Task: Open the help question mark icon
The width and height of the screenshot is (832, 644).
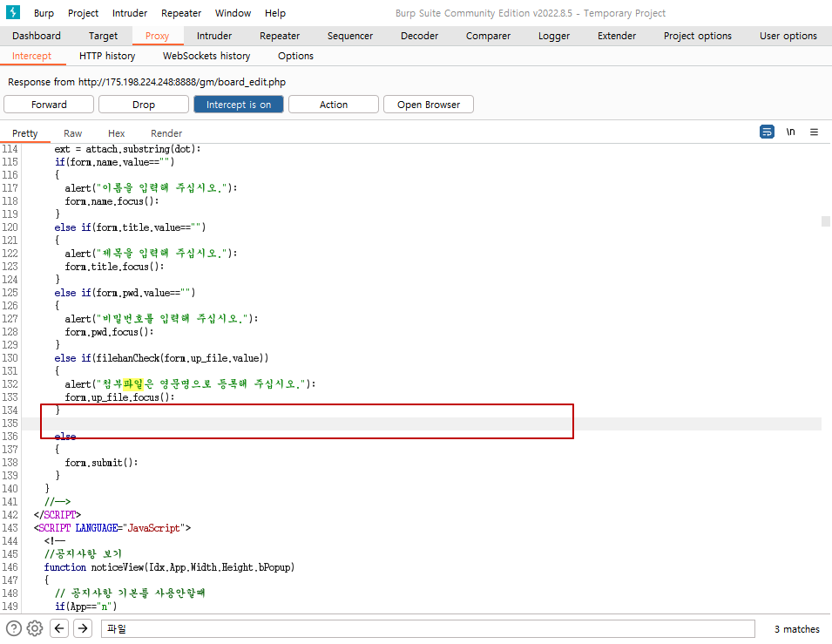Action: coord(13,628)
